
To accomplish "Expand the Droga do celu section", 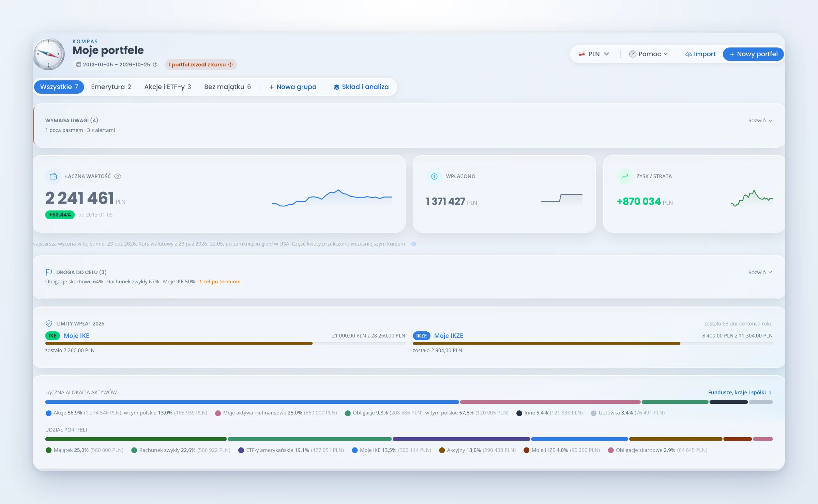I will 760,272.
